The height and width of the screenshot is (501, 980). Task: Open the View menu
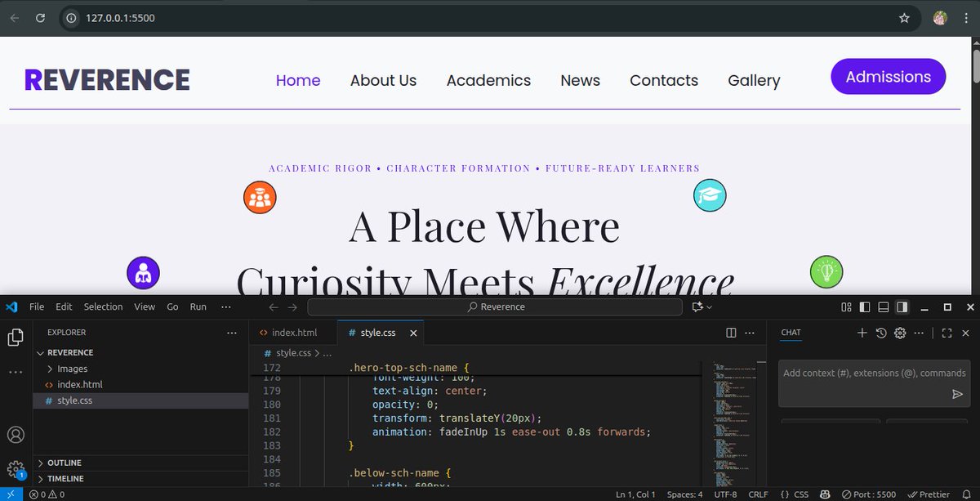(145, 307)
